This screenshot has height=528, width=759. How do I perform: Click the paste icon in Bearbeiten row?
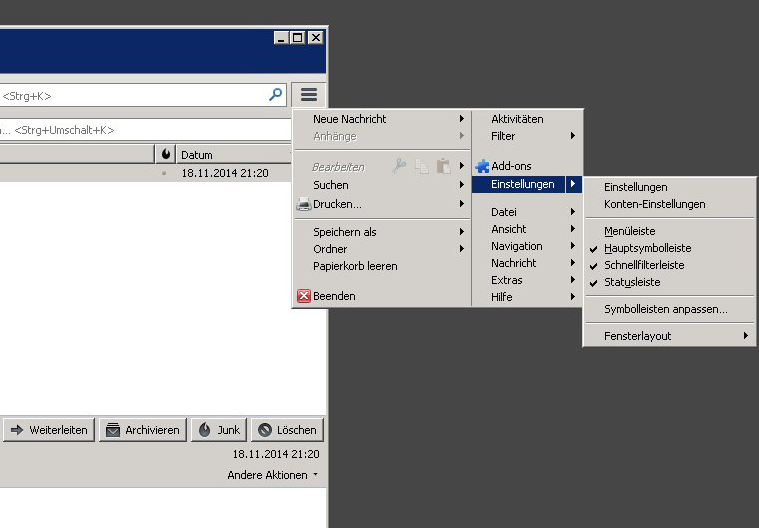[443, 167]
